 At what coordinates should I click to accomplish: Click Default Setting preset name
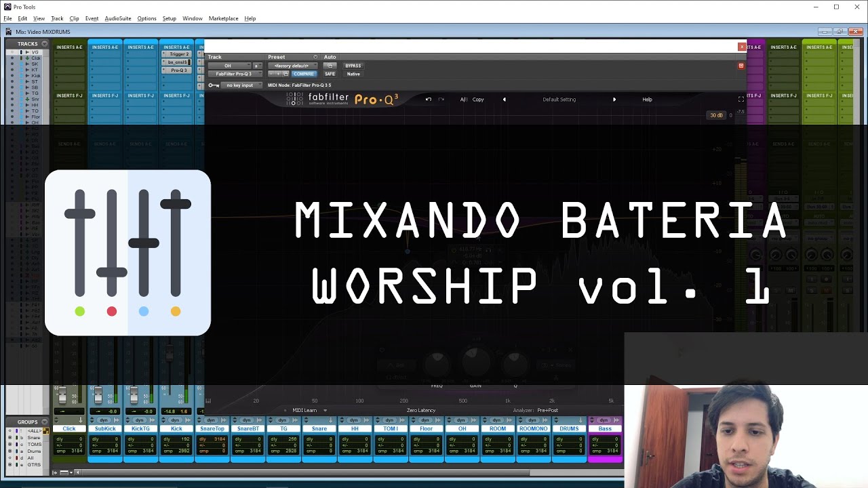(559, 100)
